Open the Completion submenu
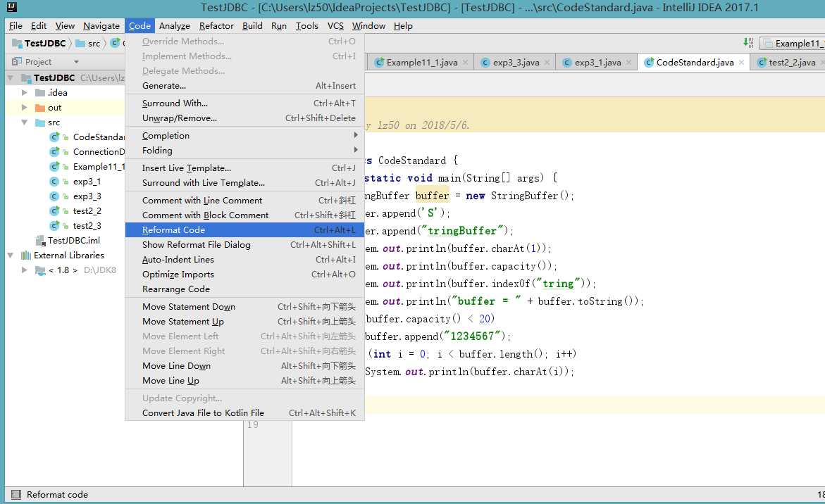Viewport: 825px width, 504px height. (244, 136)
